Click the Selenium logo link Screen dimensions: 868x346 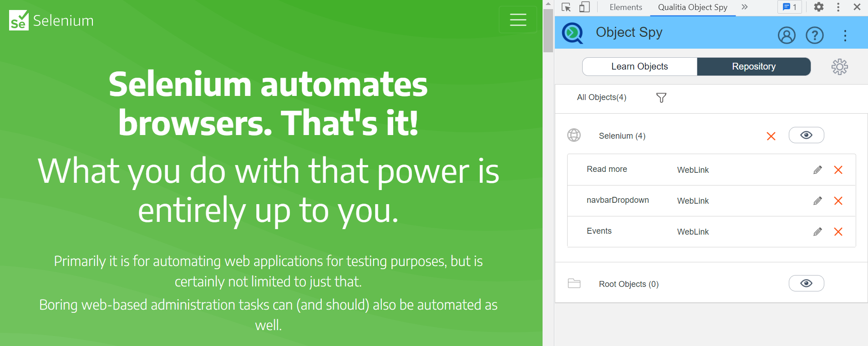coord(51,20)
